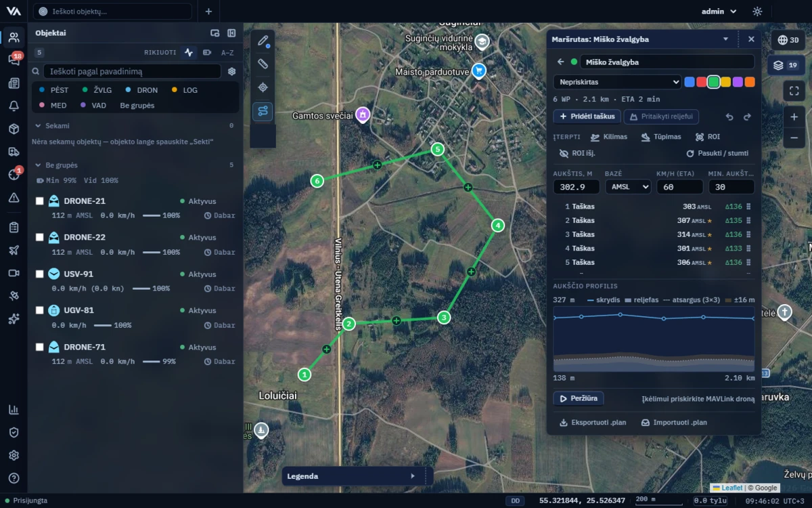The image size is (812, 508).
Task: Filter objects by DRON category
Action: (142, 90)
